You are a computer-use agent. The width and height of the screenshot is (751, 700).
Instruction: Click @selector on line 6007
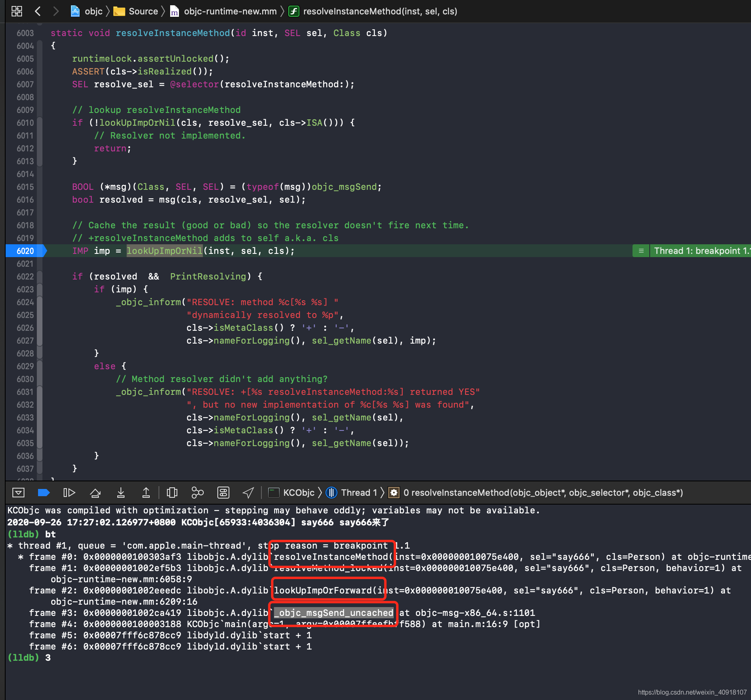[x=195, y=84]
